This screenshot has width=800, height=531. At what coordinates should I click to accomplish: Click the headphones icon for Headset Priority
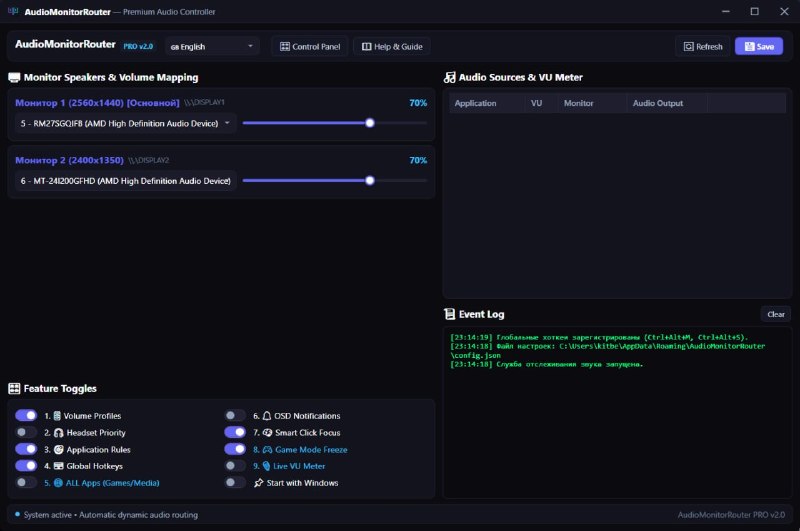click(x=59, y=433)
